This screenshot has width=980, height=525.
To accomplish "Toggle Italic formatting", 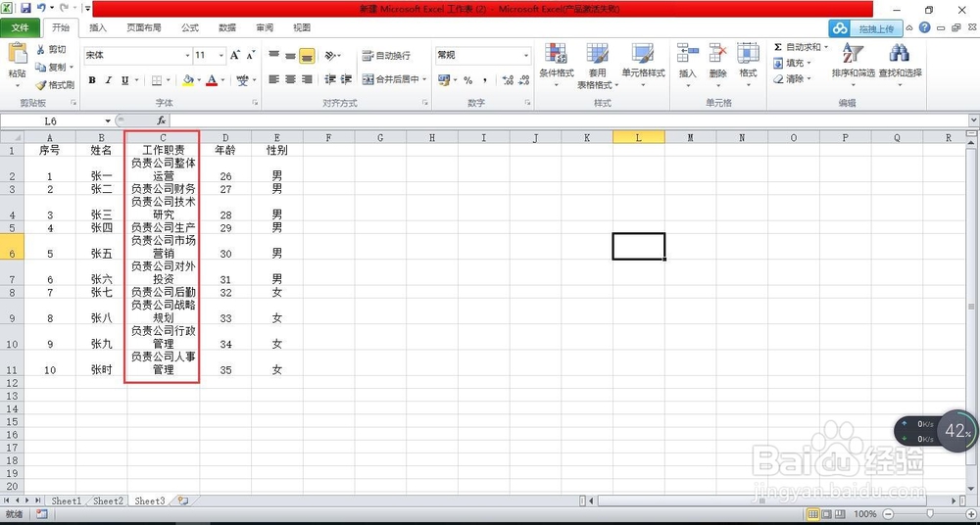I will pyautogui.click(x=108, y=80).
